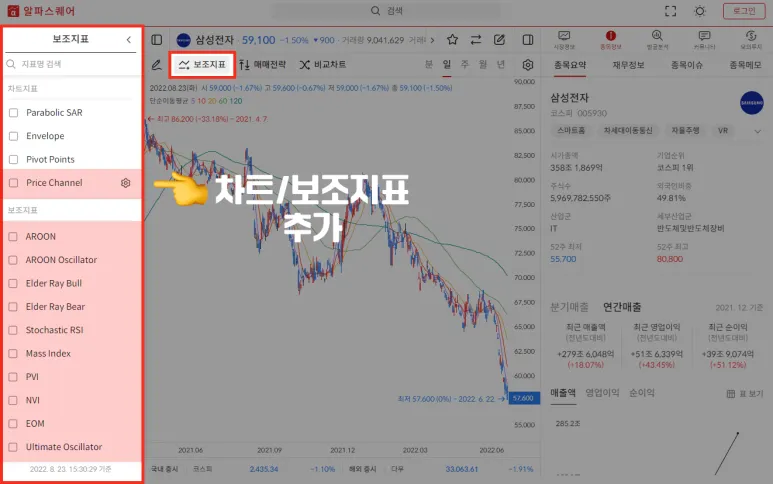Tick the EOM indicator
The width and height of the screenshot is (773, 484).
tap(13, 424)
